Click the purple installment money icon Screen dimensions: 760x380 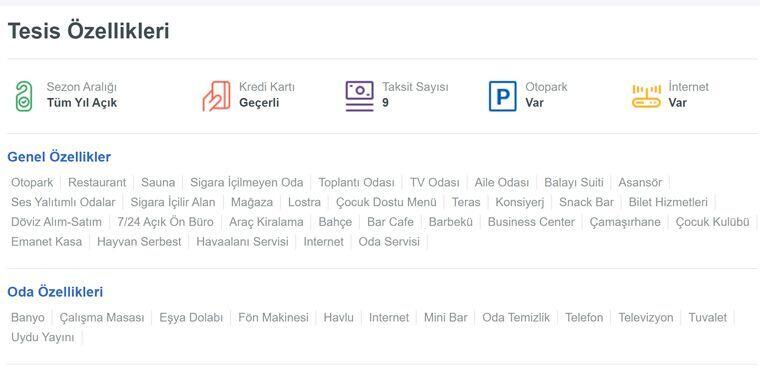(360, 96)
